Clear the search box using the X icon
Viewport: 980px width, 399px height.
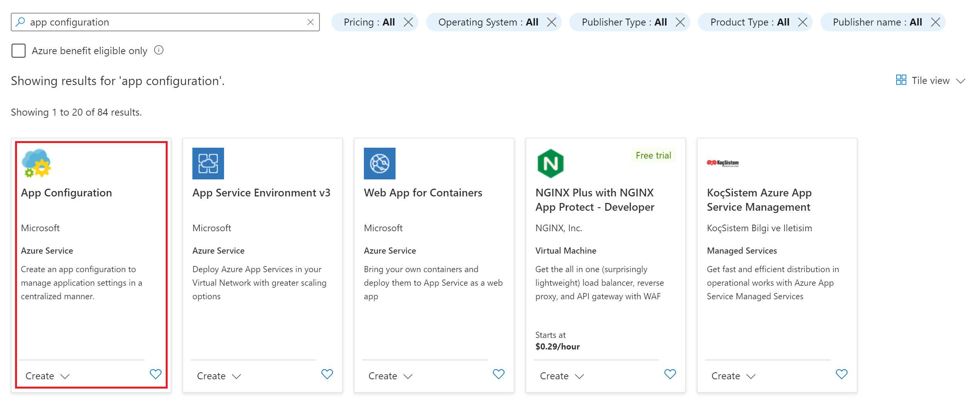point(311,22)
